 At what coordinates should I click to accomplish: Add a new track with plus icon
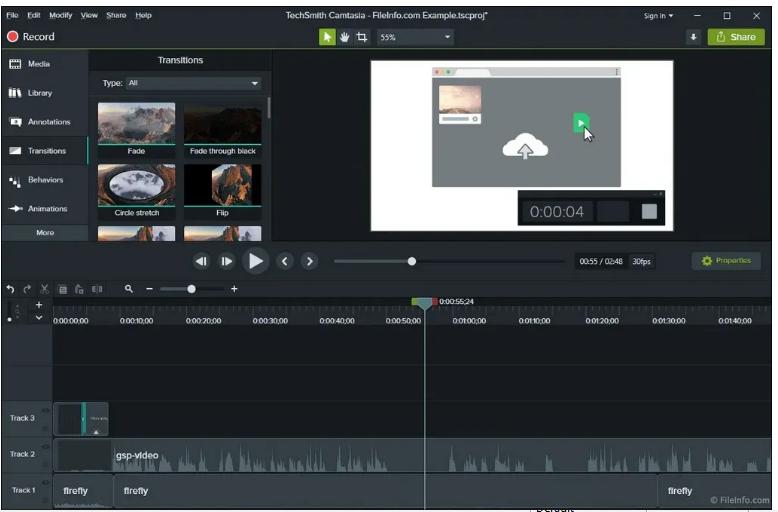(x=39, y=304)
